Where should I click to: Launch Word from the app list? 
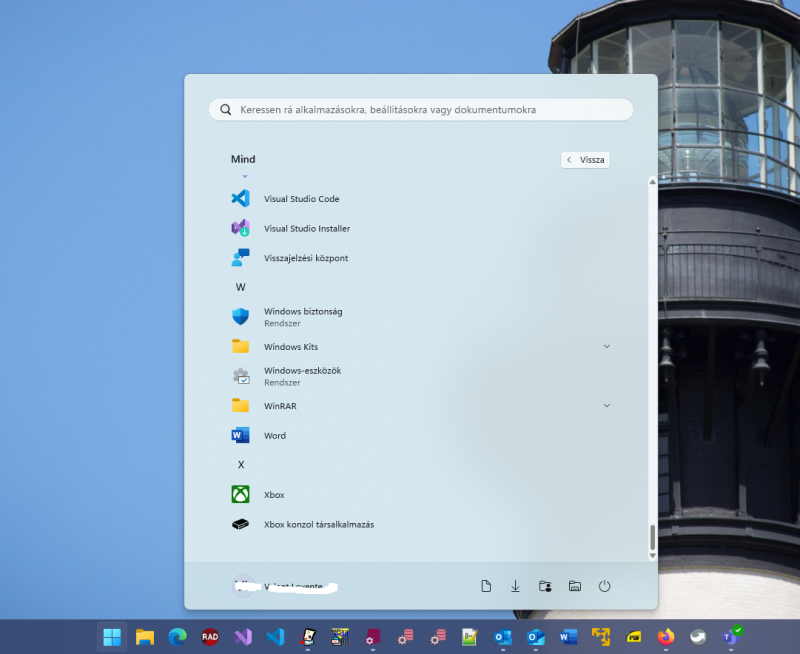point(421,435)
